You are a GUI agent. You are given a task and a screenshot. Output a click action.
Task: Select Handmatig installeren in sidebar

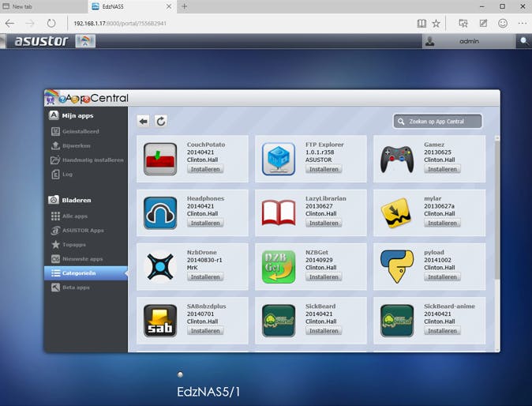[86, 160]
